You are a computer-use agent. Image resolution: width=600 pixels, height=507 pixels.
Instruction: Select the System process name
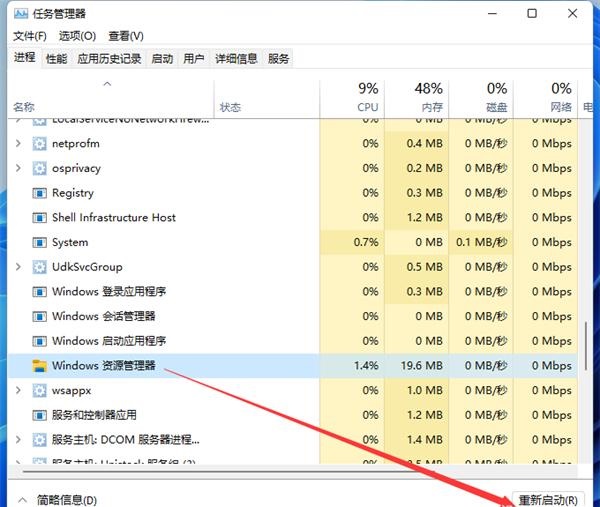click(70, 243)
